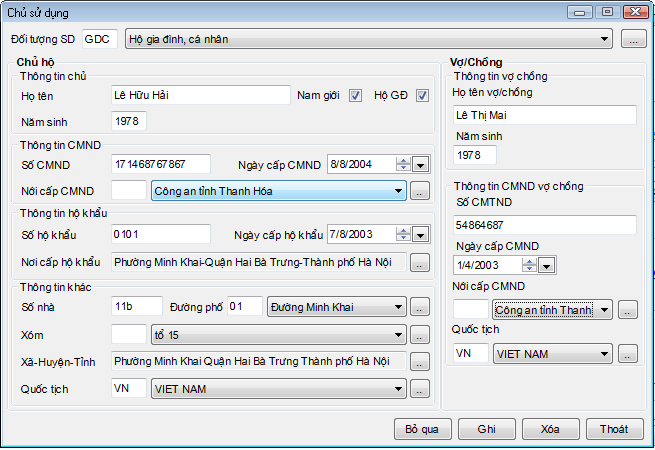Click the Họ tên field with Lê Hữu Hải
Viewport: 655px width, 450px height.
pos(200,96)
